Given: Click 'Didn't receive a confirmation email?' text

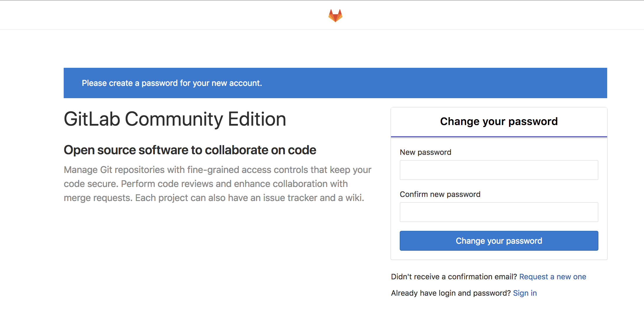Looking at the screenshot, I should [454, 277].
